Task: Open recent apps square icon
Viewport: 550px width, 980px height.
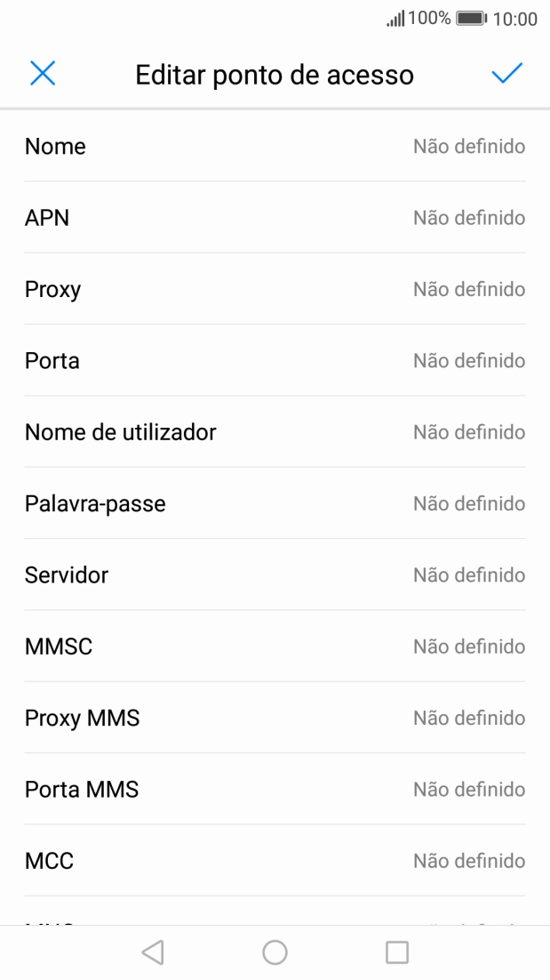Action: [x=396, y=952]
